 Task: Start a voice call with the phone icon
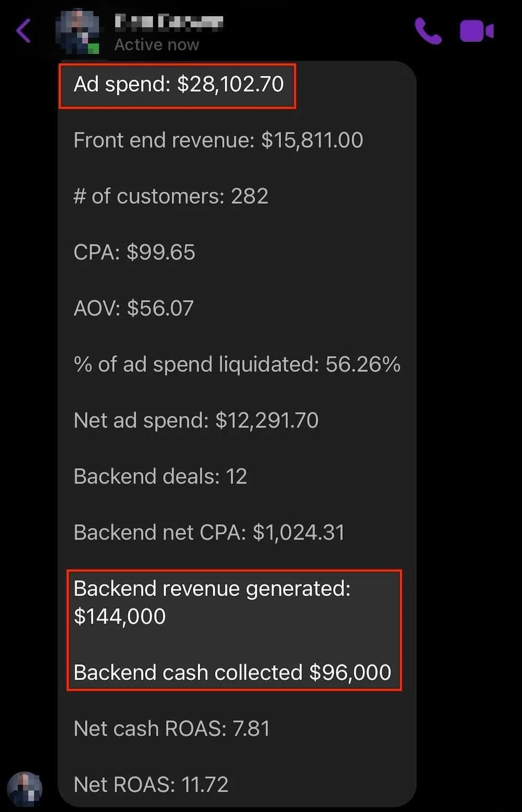[x=428, y=31]
